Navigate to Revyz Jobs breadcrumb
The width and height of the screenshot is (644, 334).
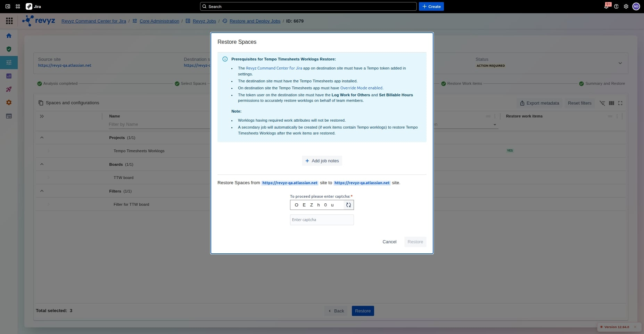click(x=204, y=21)
